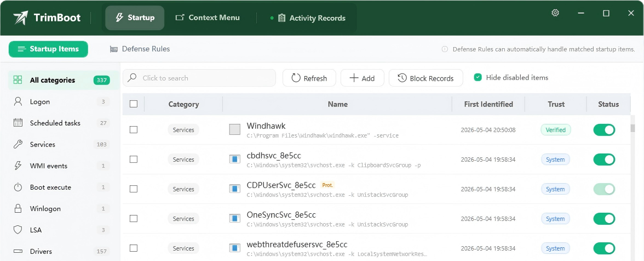Image resolution: width=644 pixels, height=261 pixels.
Task: Click the Services wrench icon
Action: coord(18,144)
